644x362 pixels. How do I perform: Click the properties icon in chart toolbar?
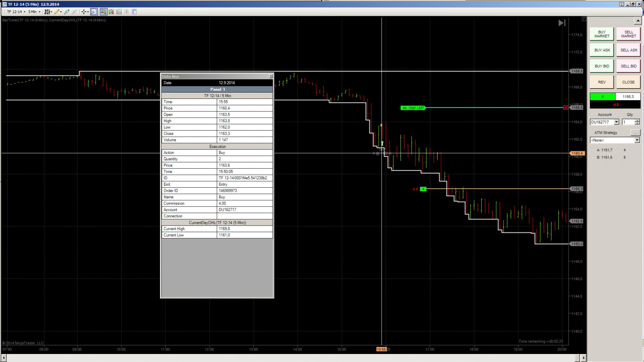134,12
